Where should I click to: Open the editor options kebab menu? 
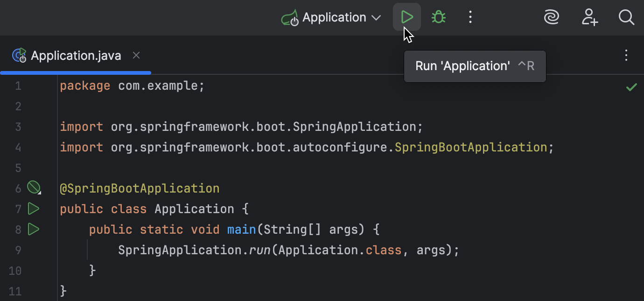pos(626,55)
